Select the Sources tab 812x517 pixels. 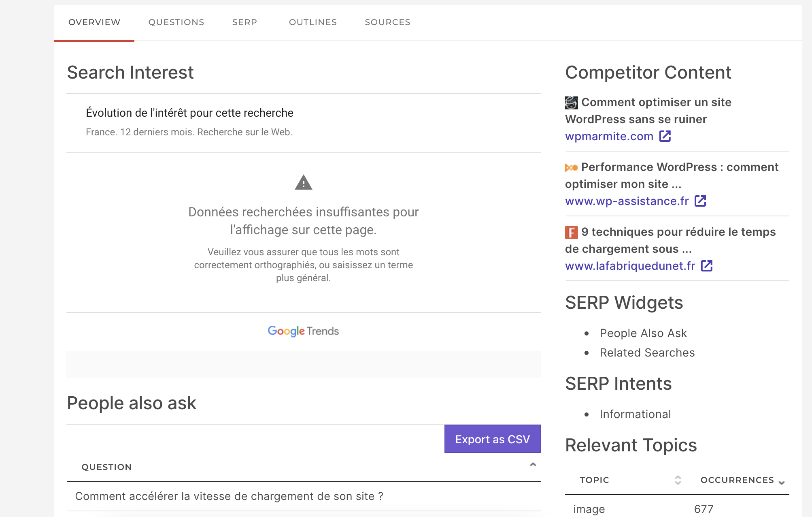pyautogui.click(x=388, y=22)
